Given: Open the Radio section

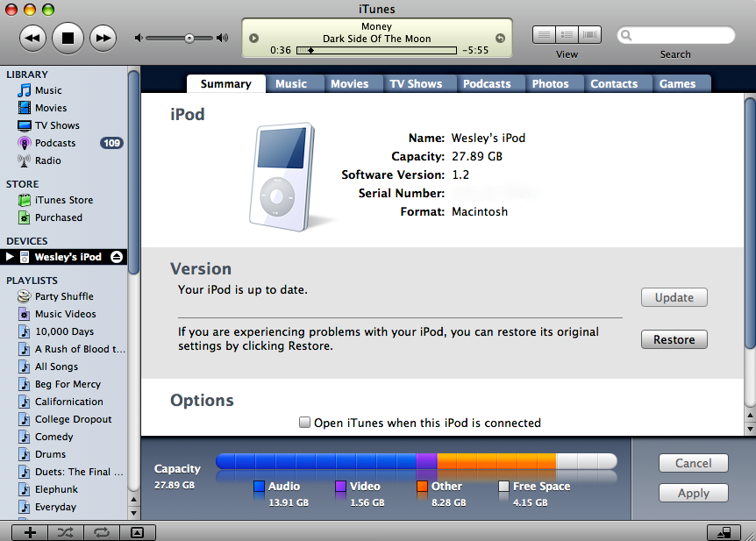Looking at the screenshot, I should click(x=64, y=160).
